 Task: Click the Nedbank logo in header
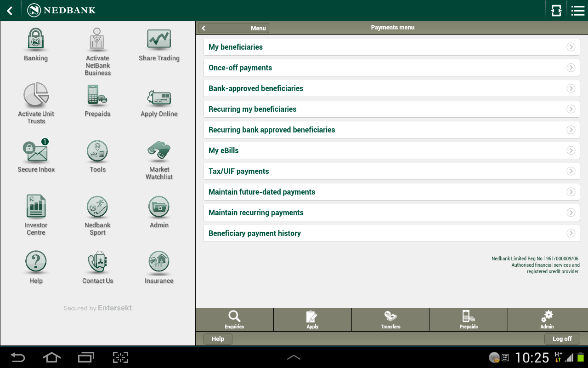[x=62, y=10]
